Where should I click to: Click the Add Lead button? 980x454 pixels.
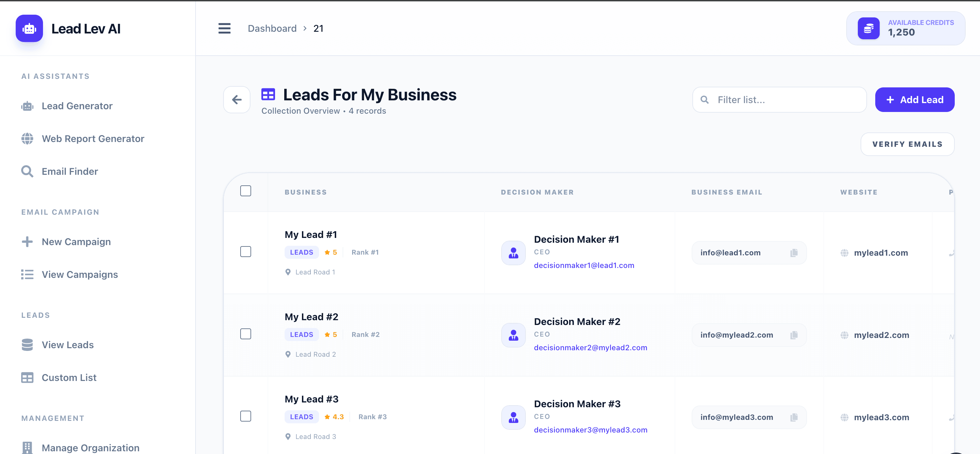point(914,100)
